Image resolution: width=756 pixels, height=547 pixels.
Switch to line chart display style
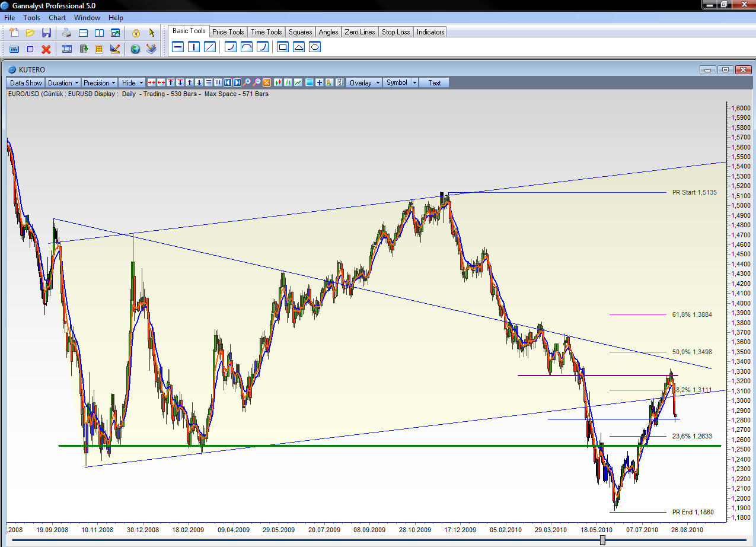(298, 83)
